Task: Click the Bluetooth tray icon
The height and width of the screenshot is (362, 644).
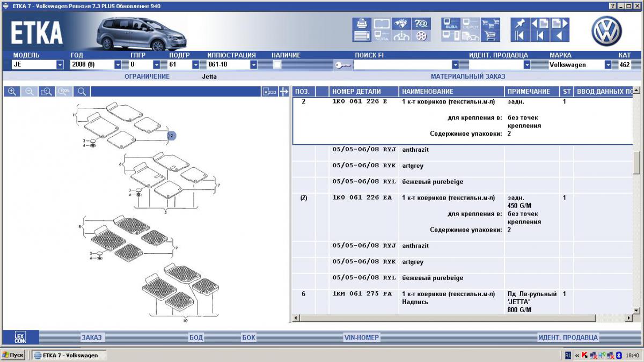Action: pos(618,355)
